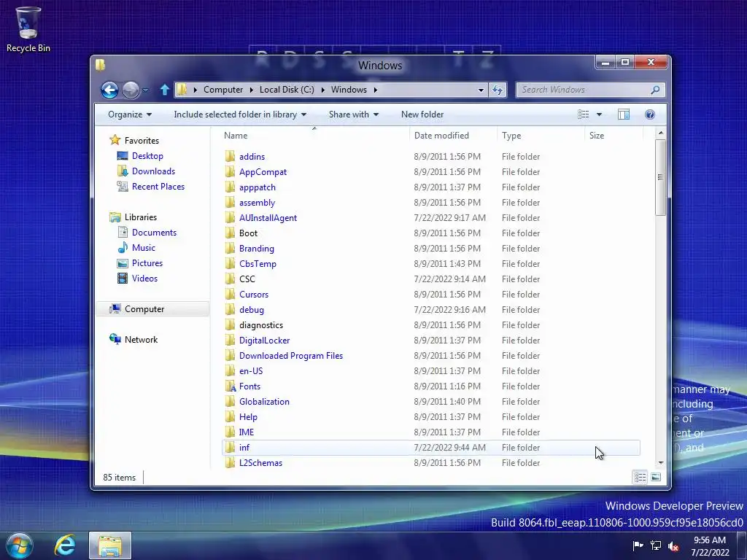Launch Internet Explorer from taskbar

(65, 545)
